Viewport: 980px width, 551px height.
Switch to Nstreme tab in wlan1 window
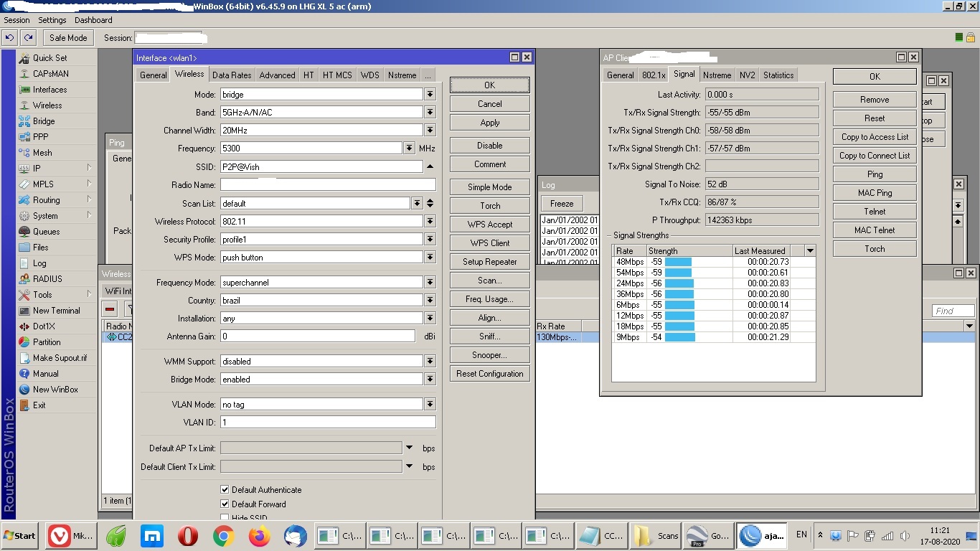click(402, 75)
